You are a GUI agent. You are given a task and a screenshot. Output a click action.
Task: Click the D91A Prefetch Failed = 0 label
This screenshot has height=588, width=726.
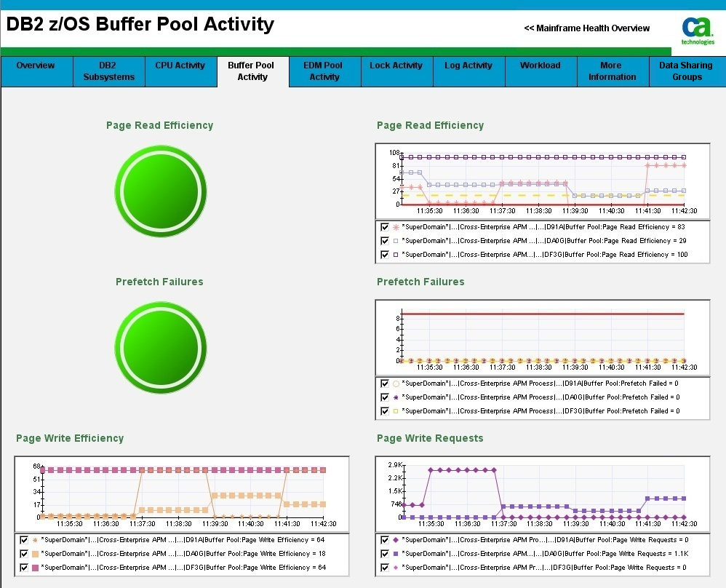540,384
